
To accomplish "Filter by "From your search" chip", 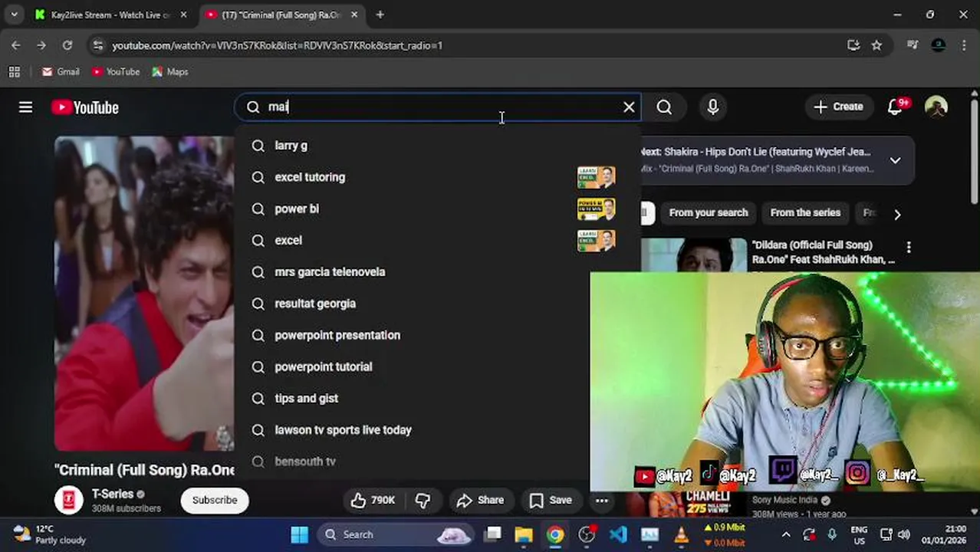I will [x=708, y=212].
